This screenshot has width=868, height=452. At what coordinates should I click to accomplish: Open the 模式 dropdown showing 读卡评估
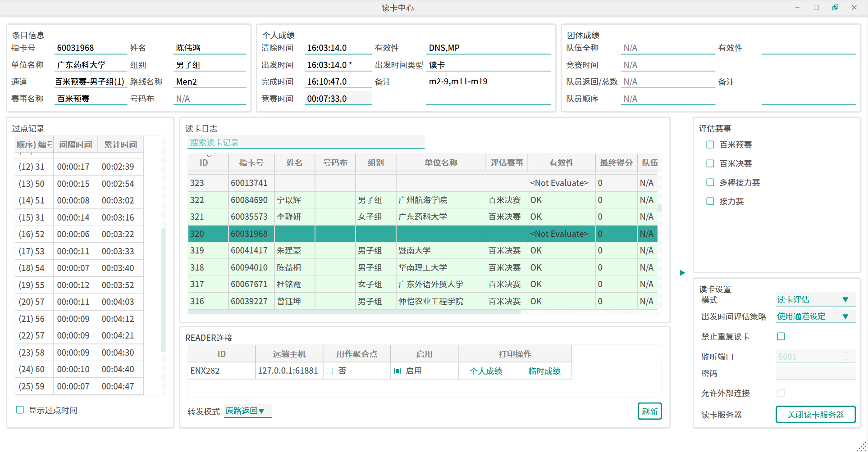(x=815, y=300)
